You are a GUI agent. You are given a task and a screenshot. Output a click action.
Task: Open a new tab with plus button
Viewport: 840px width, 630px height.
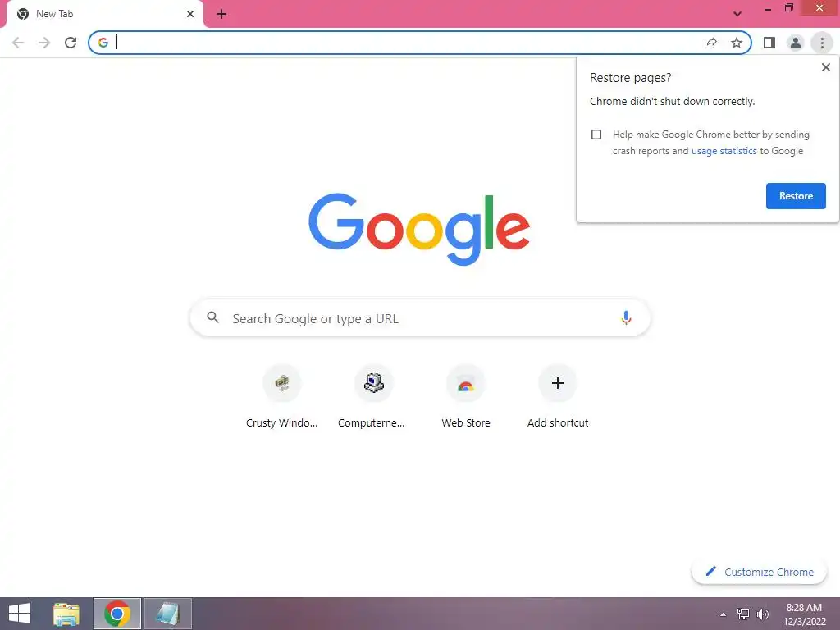(x=221, y=14)
